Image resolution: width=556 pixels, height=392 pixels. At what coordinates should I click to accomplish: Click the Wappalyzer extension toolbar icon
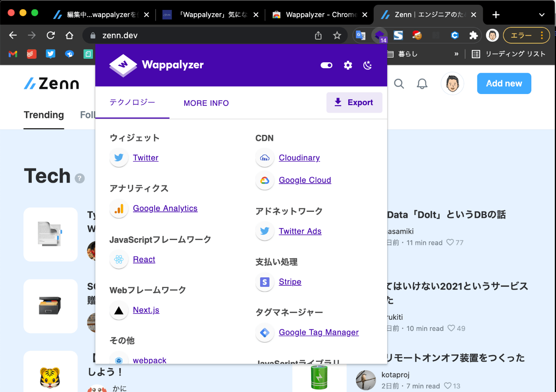click(380, 35)
